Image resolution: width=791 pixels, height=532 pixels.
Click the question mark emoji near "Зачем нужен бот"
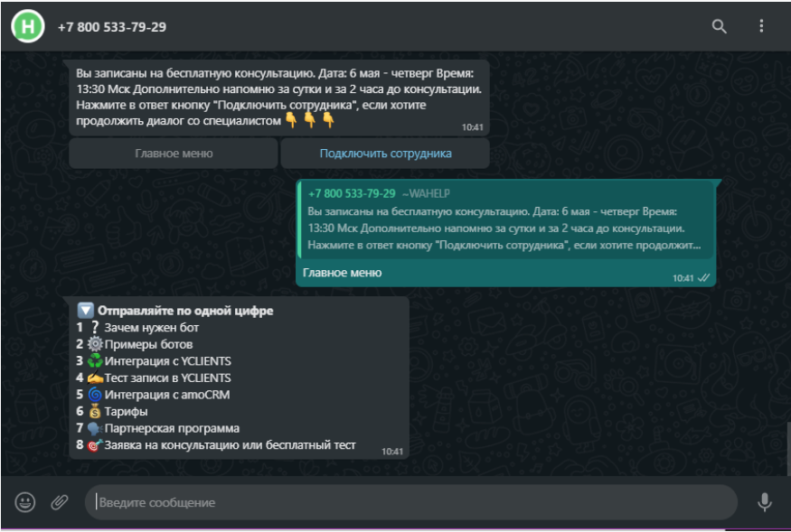click(x=95, y=328)
